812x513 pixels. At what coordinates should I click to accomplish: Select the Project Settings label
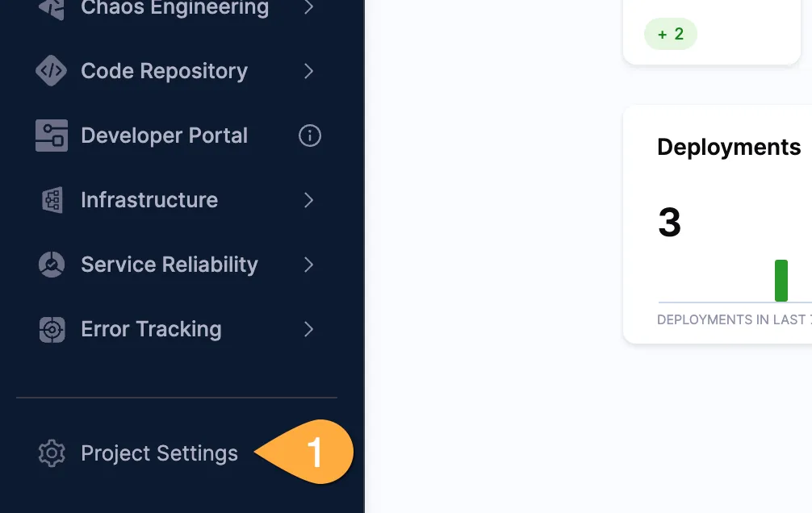[159, 453]
